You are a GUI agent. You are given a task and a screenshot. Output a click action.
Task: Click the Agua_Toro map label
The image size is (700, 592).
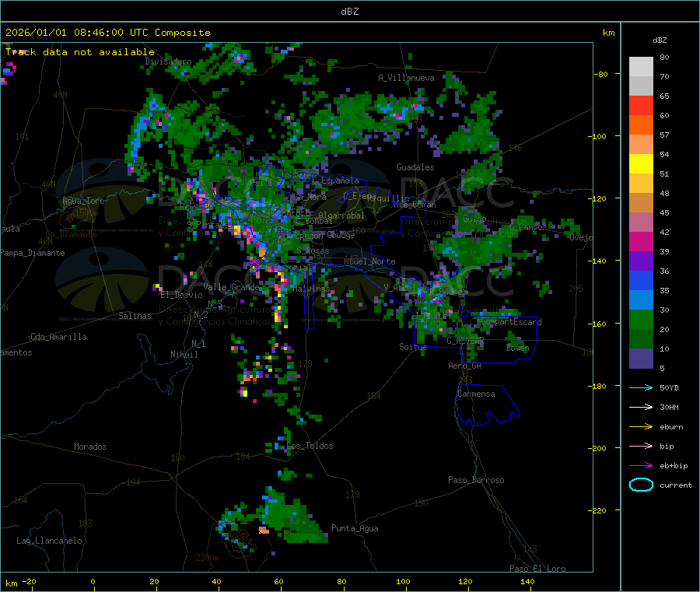point(83,201)
